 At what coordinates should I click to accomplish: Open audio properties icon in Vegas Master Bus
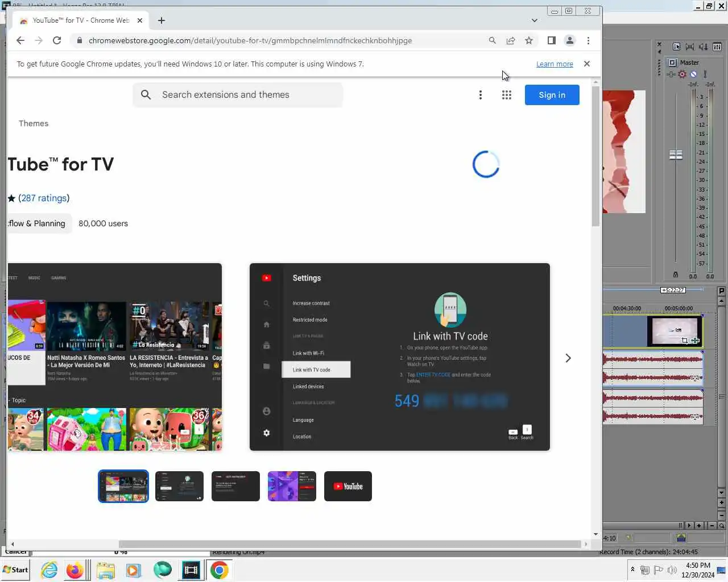676,47
